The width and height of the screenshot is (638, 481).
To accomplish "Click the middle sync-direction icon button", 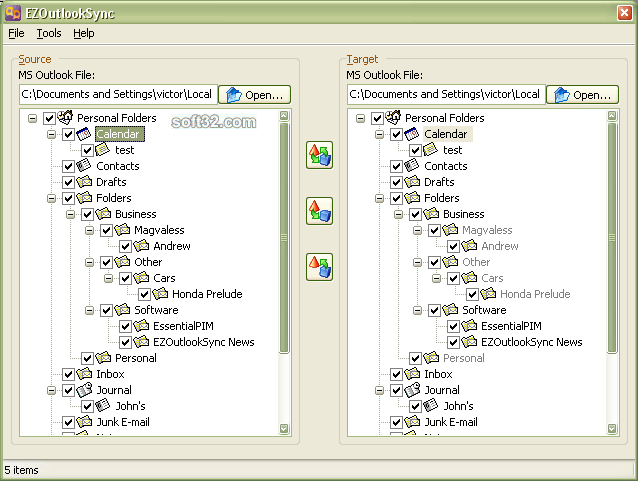I will coord(319,211).
